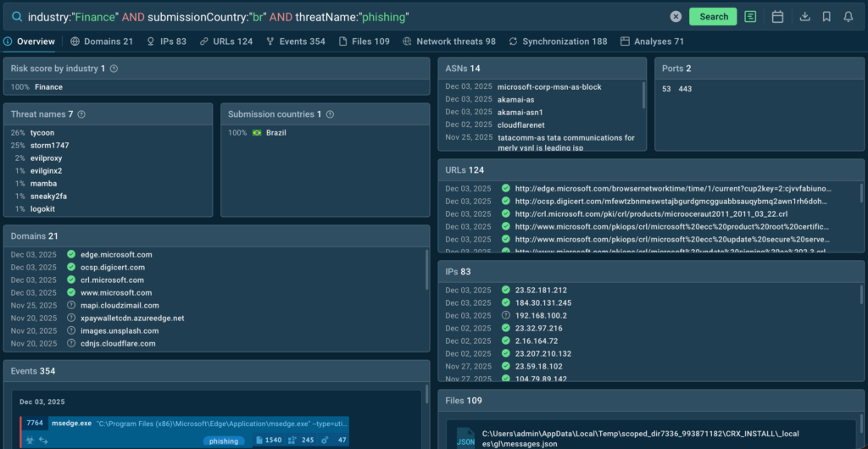Click the green query builder icon beside Search
This screenshot has height=449, width=868.
[750, 16]
